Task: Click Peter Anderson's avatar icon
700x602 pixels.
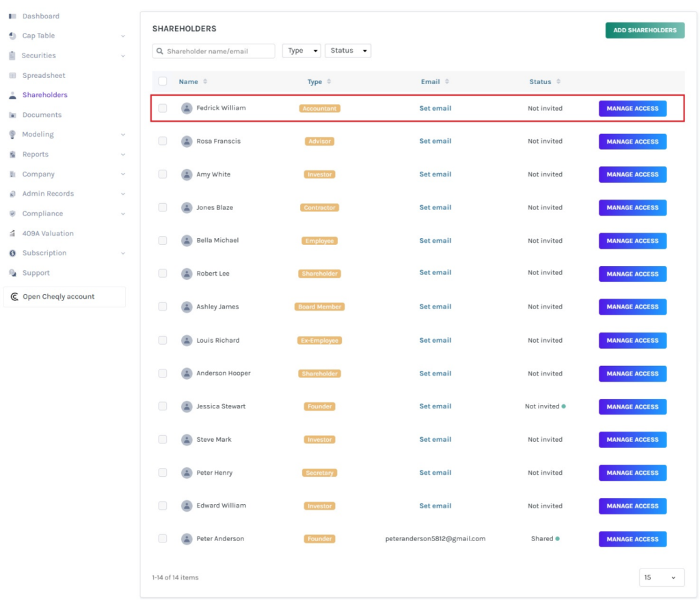Action: point(187,539)
